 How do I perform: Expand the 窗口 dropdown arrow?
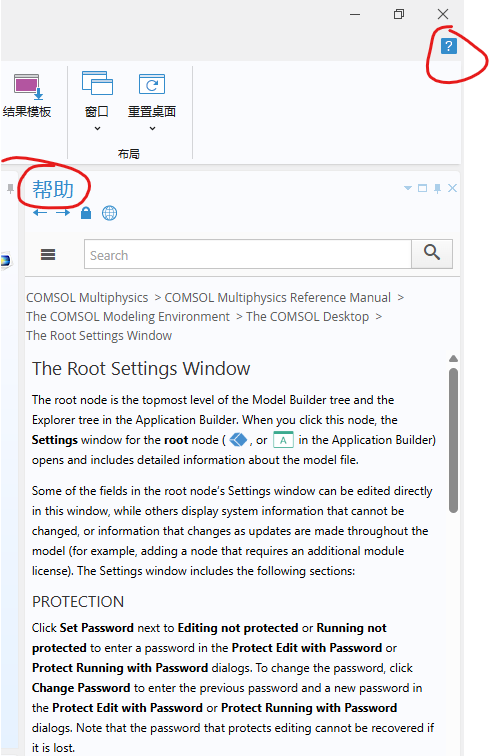(97, 129)
